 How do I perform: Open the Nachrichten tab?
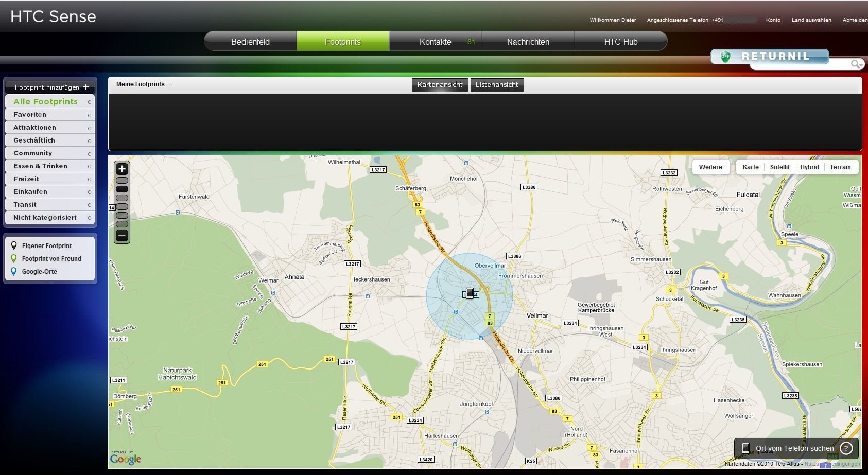(x=528, y=42)
